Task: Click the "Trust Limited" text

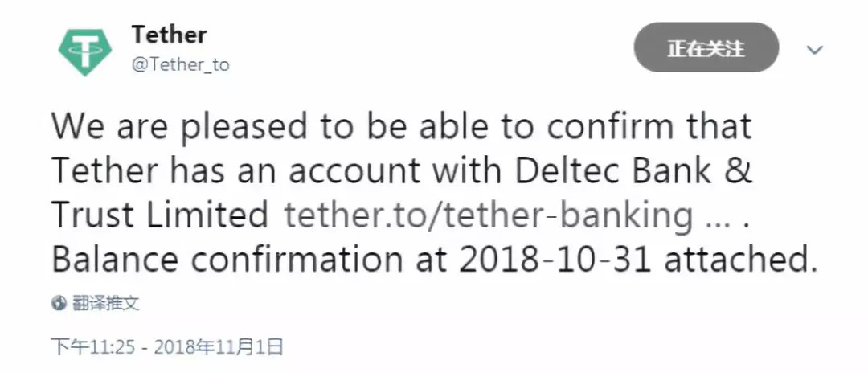Action: point(159,215)
